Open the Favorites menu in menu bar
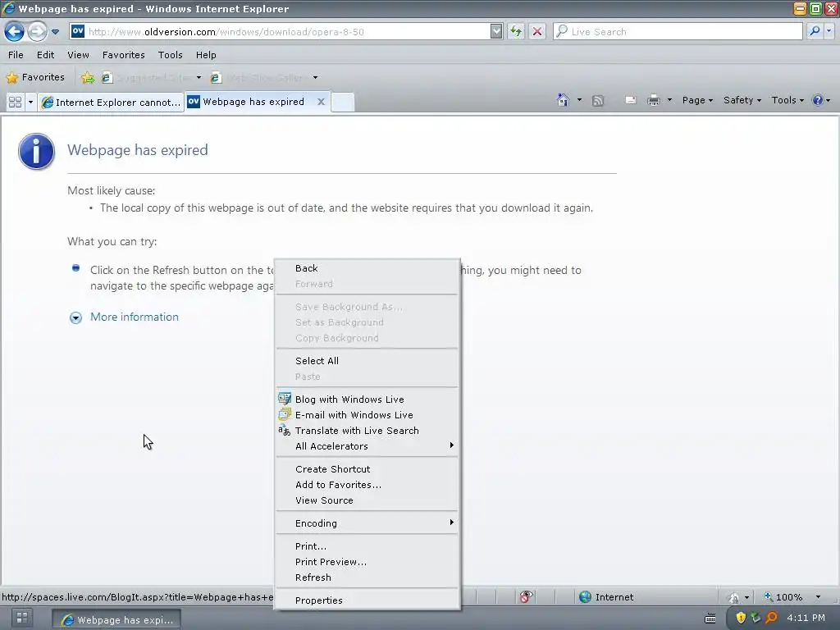Image resolution: width=840 pixels, height=630 pixels. [124, 55]
